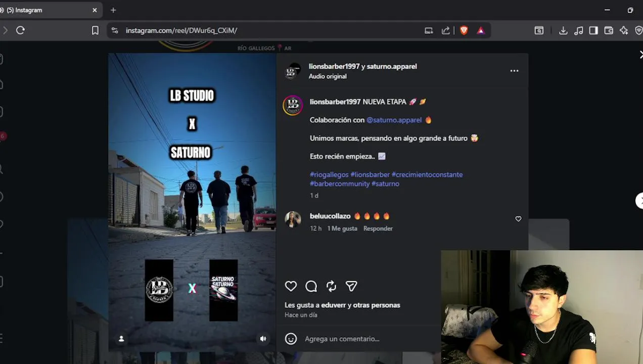Open eduverr's profile in the likes line
Image resolution: width=643 pixels, height=364 pixels.
[x=334, y=305]
